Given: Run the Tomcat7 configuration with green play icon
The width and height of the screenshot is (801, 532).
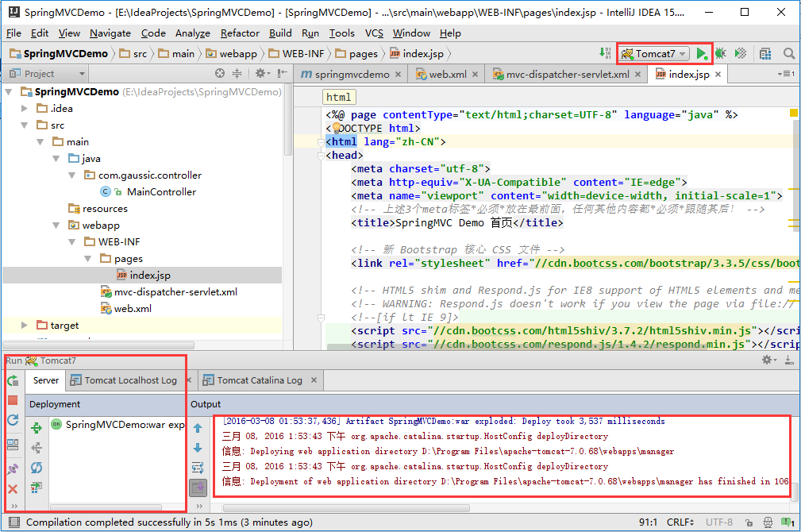Looking at the screenshot, I should pyautogui.click(x=702, y=53).
